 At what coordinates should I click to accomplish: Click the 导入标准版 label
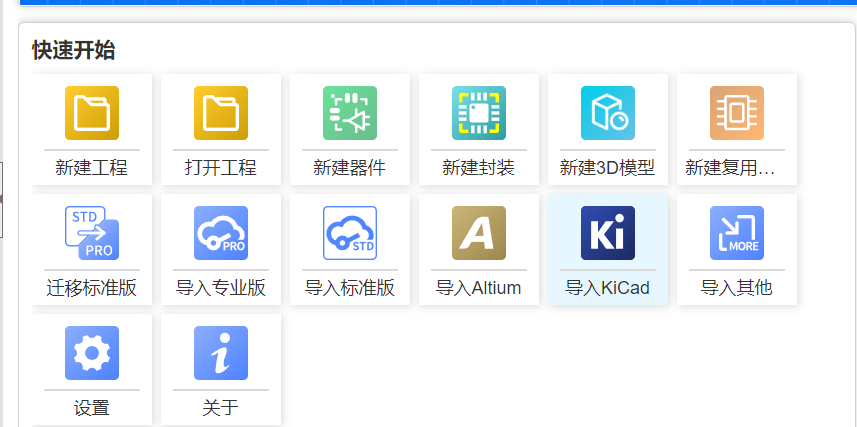click(350, 288)
